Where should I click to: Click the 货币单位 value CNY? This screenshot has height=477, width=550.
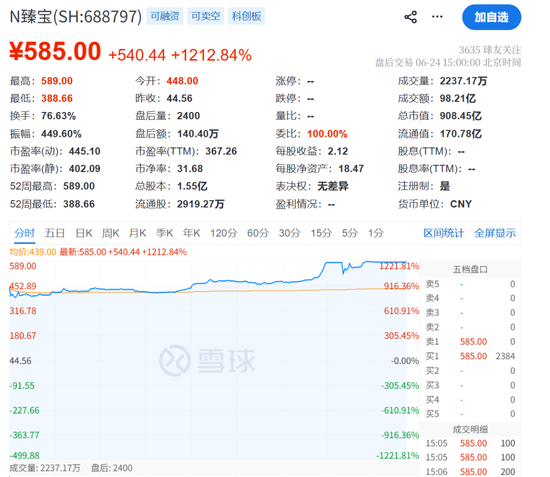461,204
